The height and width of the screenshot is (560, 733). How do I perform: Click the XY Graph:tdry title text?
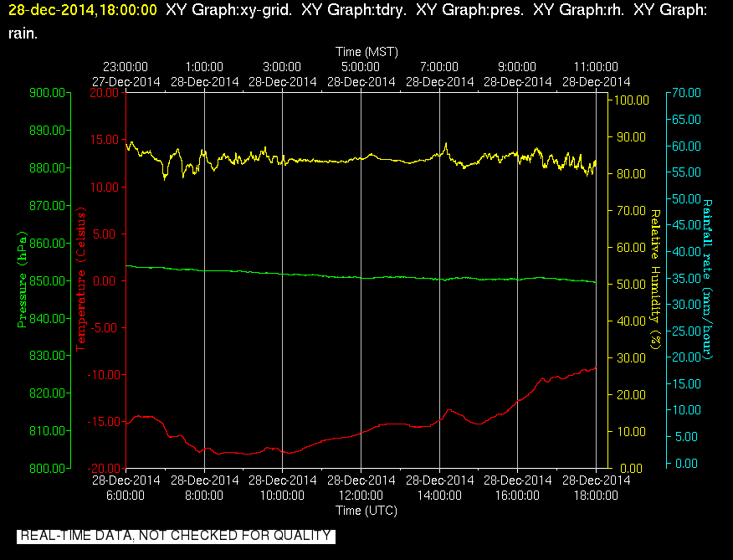[353, 10]
